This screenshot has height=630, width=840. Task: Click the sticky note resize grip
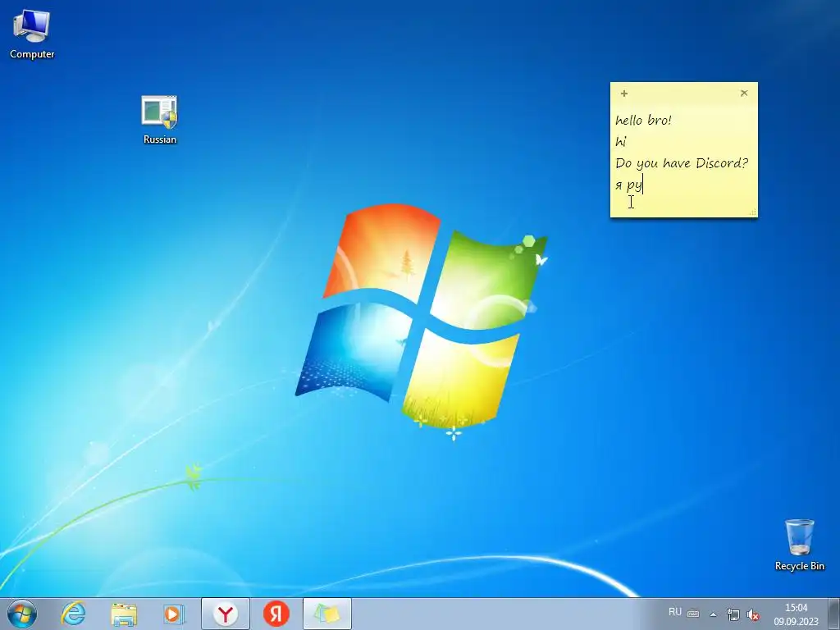(x=753, y=212)
